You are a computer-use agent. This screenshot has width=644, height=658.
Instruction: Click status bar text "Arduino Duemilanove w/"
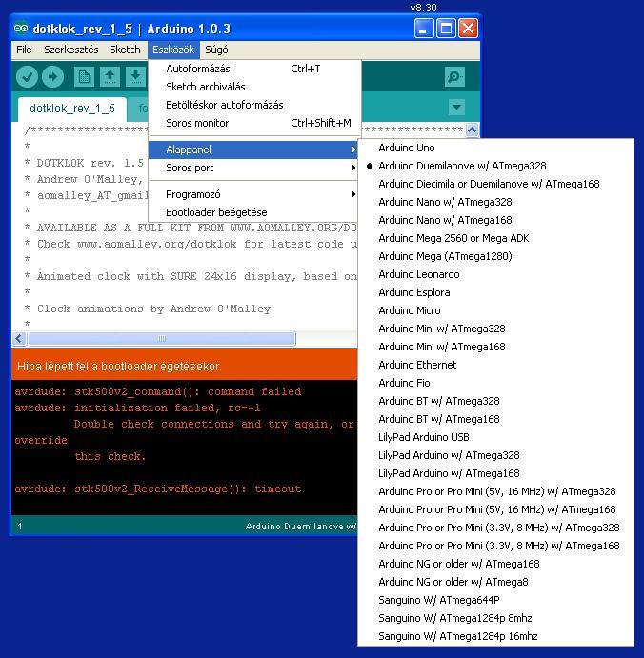(301, 526)
